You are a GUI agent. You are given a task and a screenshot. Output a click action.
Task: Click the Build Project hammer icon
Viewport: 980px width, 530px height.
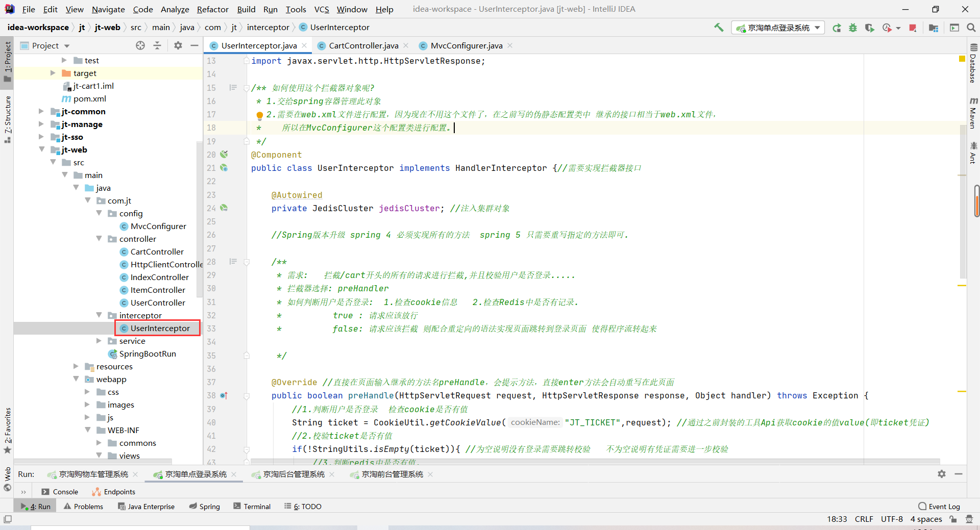[x=719, y=28]
